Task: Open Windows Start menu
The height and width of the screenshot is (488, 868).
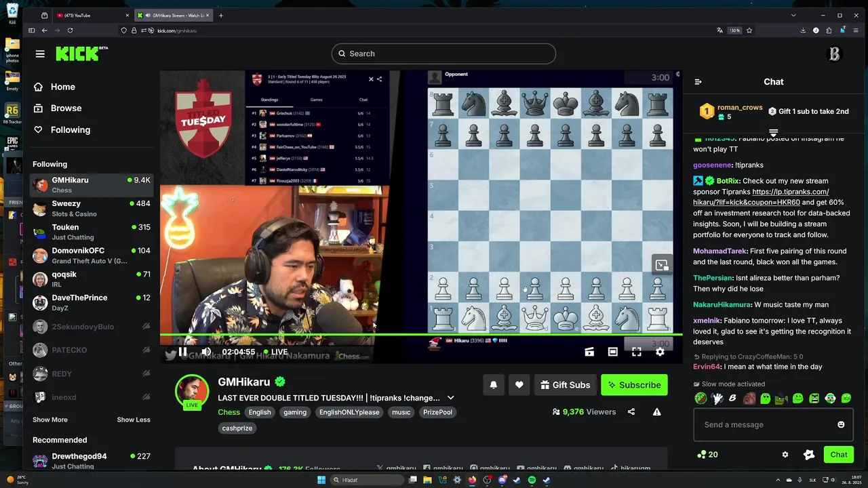Action: pyautogui.click(x=321, y=480)
